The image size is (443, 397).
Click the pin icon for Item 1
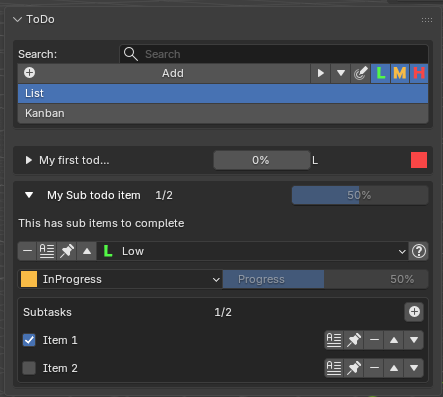354,340
